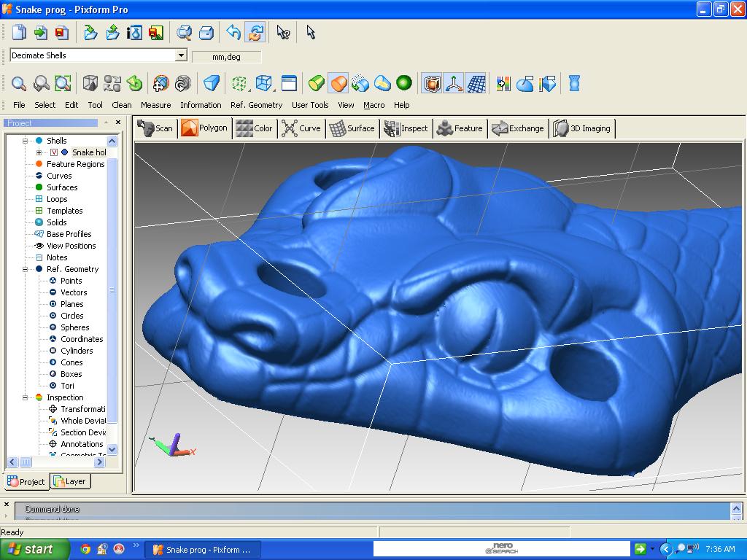Open the Ref. Geometry menu
Image resolution: width=747 pixels, height=560 pixels.
pyautogui.click(x=256, y=105)
